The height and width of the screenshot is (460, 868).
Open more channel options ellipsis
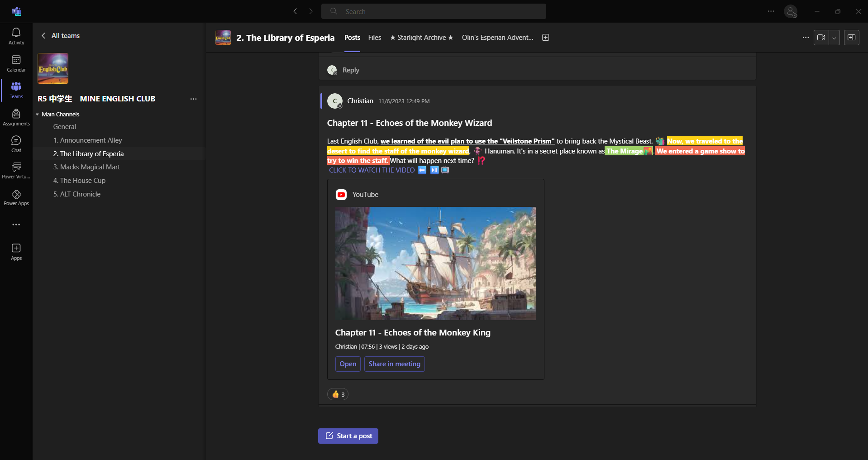point(806,38)
